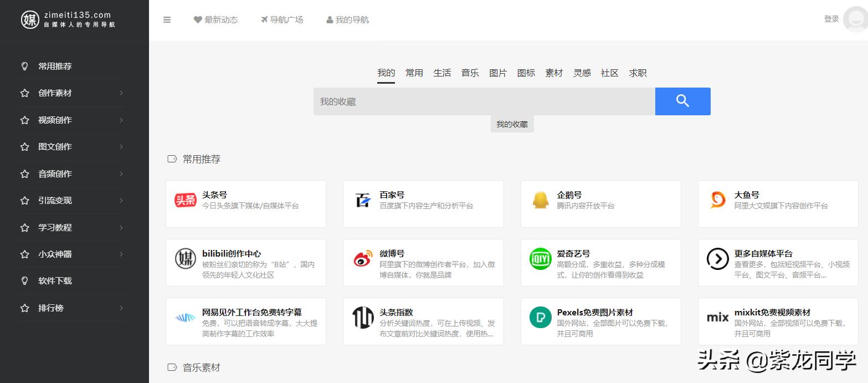Click the star icon beside 排行榜
The width and height of the screenshot is (868, 383).
[24, 308]
